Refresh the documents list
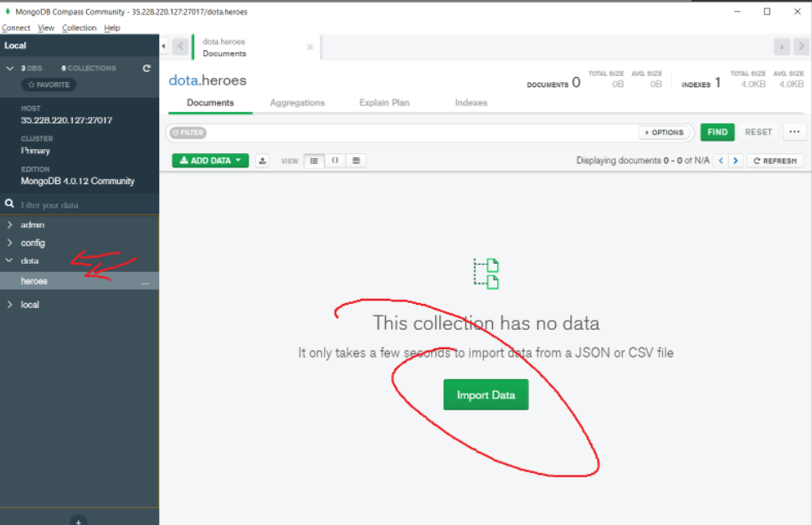This screenshot has width=812, height=525. (x=775, y=161)
